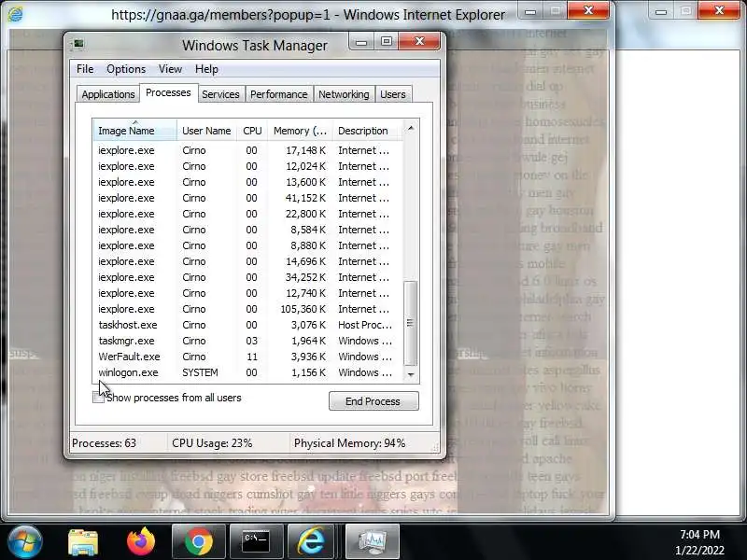
Task: Click the End Process button
Action: pyautogui.click(x=373, y=401)
